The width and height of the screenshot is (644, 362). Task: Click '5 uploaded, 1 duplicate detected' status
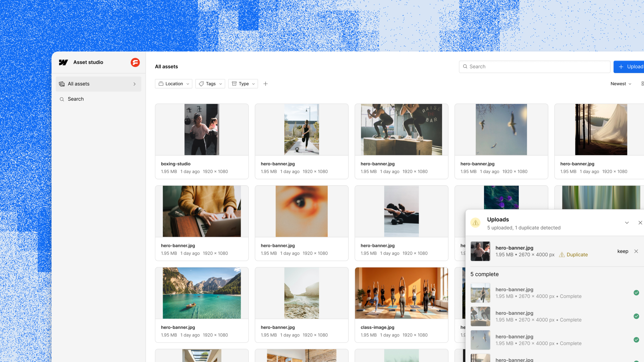(524, 228)
